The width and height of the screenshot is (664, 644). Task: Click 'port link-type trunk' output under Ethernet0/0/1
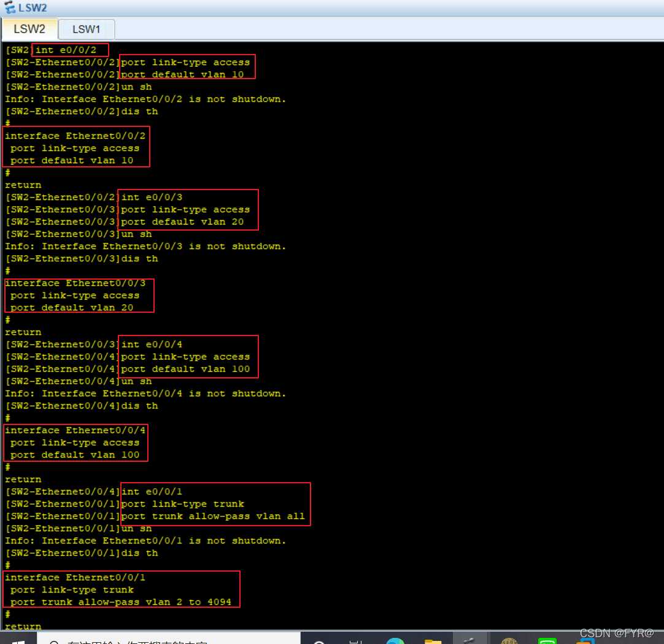pos(72,590)
